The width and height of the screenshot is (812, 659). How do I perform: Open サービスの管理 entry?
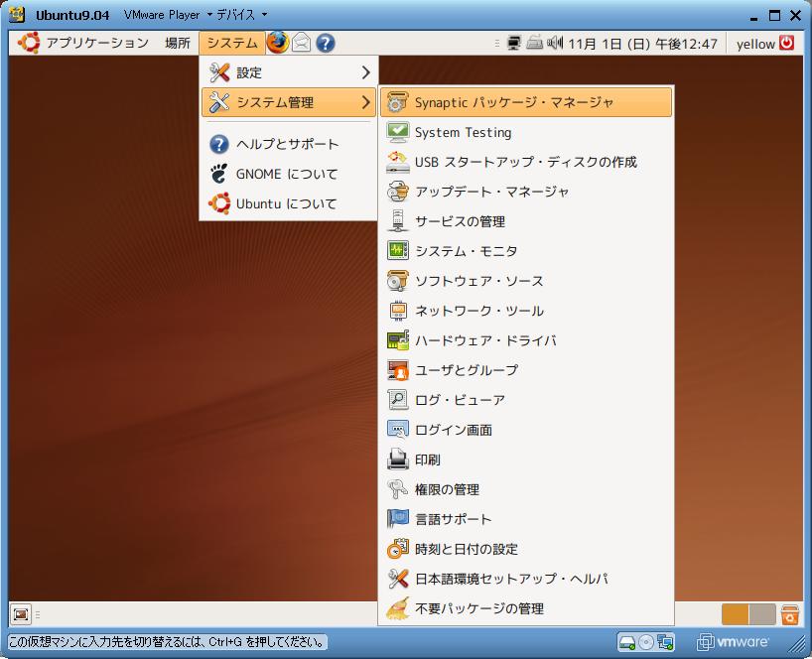click(526, 221)
